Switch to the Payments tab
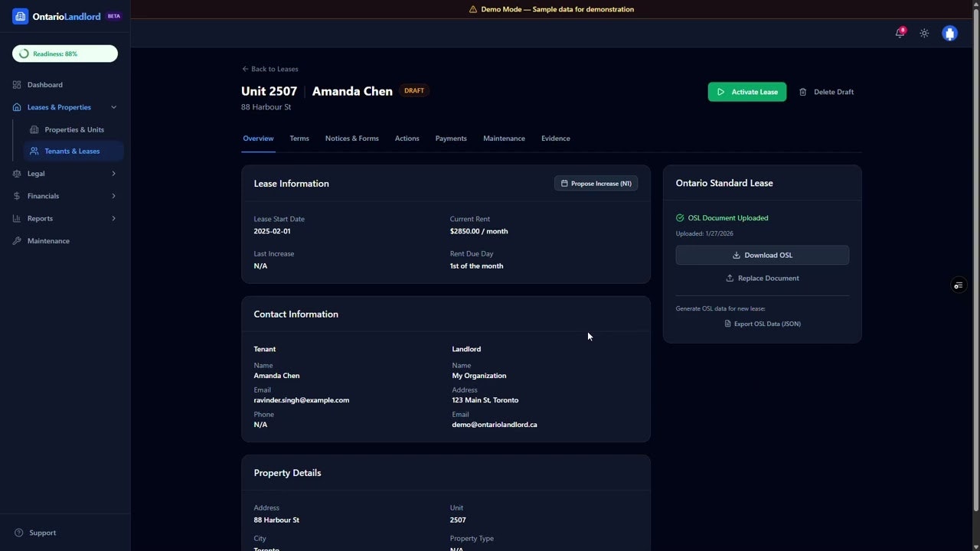Screen dimensions: 980x551 click(451, 139)
